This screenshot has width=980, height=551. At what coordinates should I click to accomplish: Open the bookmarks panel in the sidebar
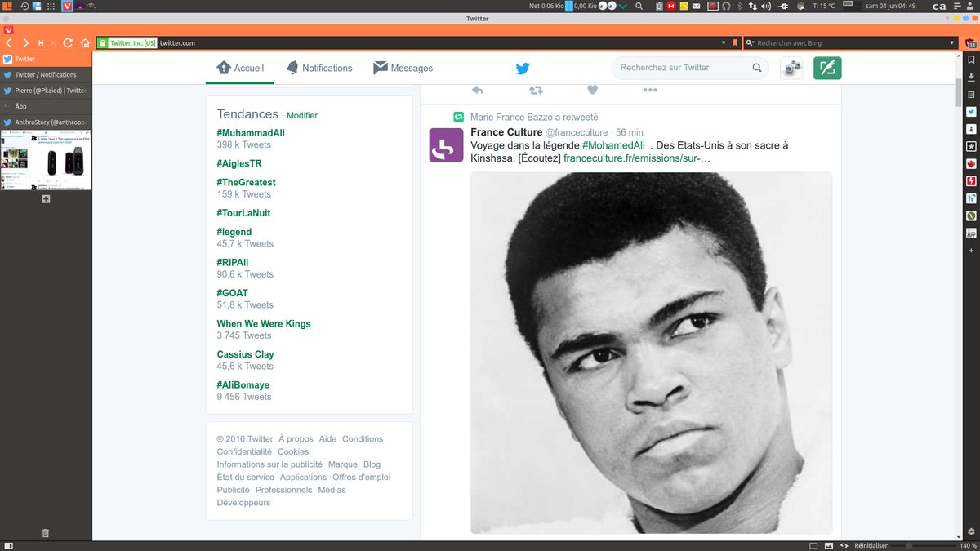[971, 59]
